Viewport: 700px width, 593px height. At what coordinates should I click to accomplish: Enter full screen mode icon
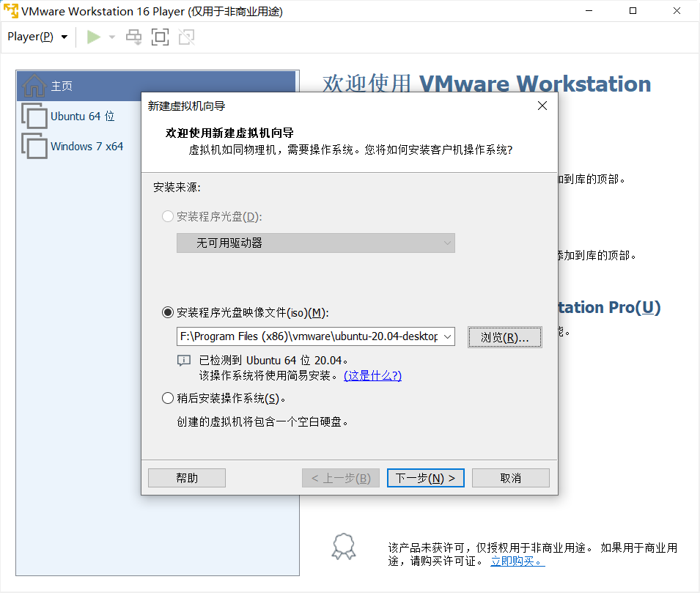pyautogui.click(x=160, y=37)
